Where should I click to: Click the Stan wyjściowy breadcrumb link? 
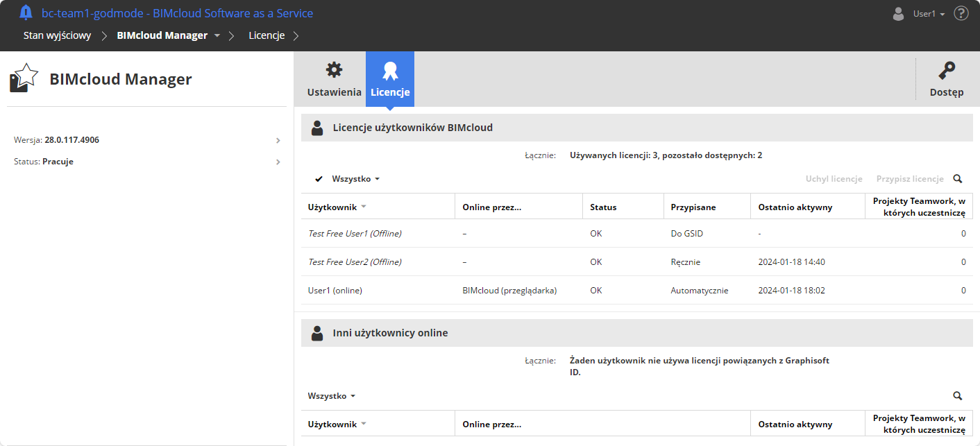(57, 35)
